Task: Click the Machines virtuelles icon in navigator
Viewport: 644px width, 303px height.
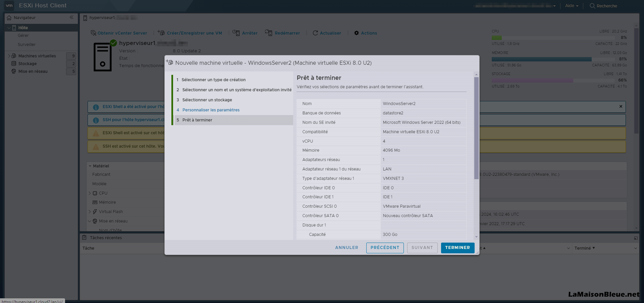Action: [14, 56]
